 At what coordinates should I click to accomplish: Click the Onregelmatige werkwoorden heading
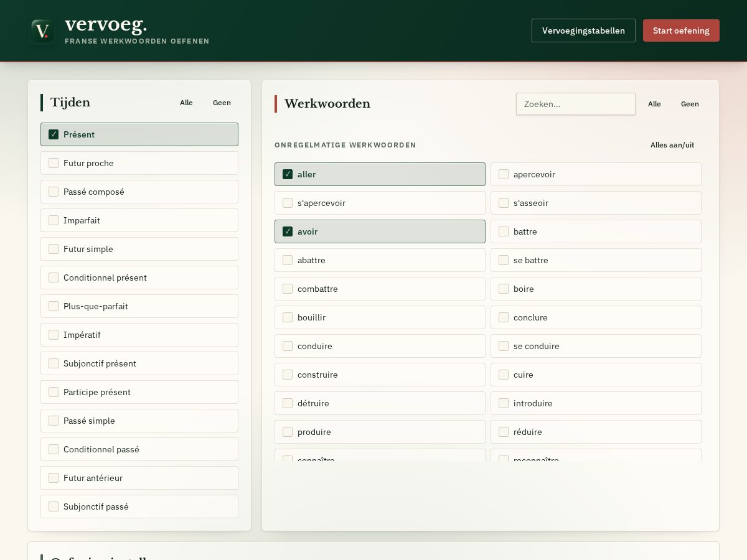[345, 145]
